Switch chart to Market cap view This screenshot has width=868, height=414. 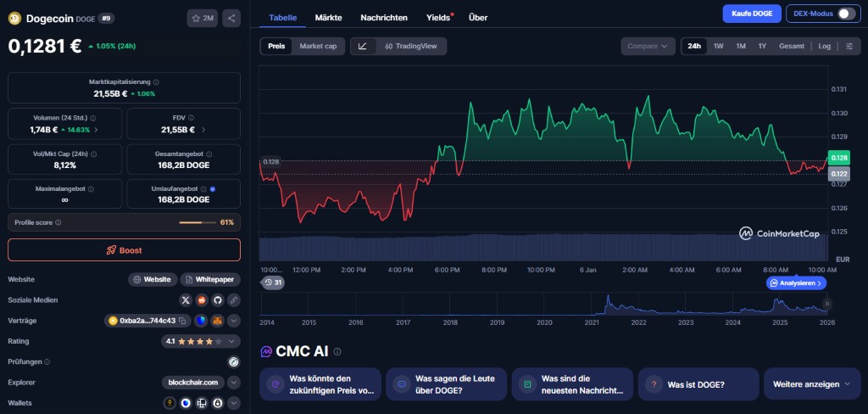point(318,47)
